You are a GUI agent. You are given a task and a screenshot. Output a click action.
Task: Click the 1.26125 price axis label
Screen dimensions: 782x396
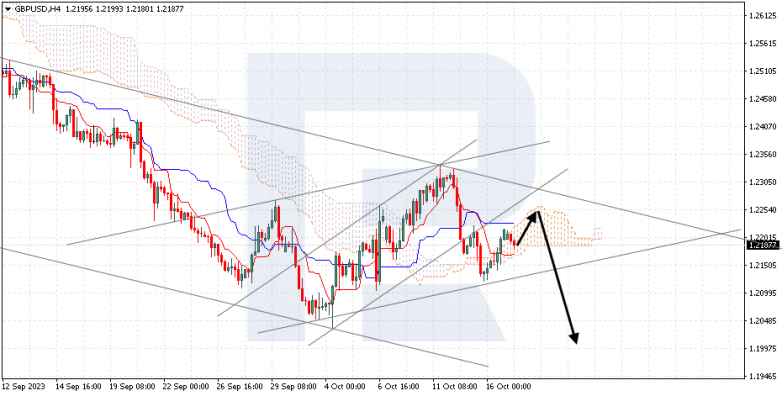762,16
